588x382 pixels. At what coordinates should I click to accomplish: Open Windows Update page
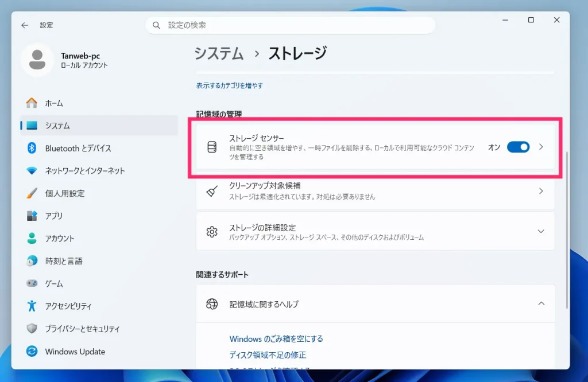click(99, 351)
